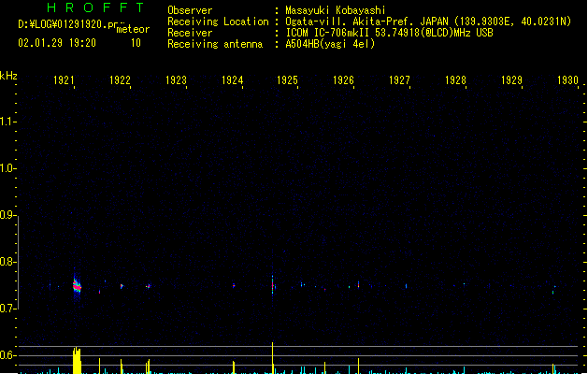This screenshot has height=374, width=588.
Task: Click the date stamp 02.01.29 19:20
Action: [x=57, y=43]
